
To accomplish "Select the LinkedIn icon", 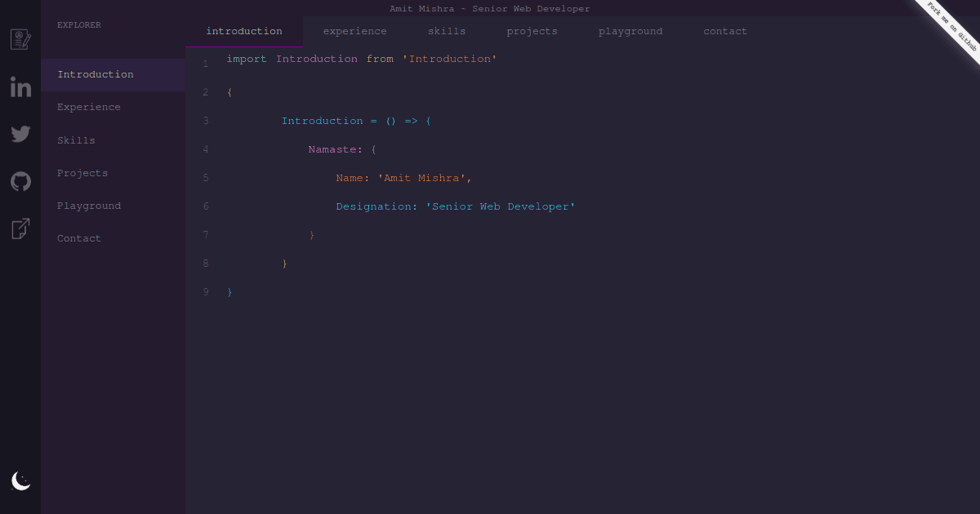I will 20,86.
